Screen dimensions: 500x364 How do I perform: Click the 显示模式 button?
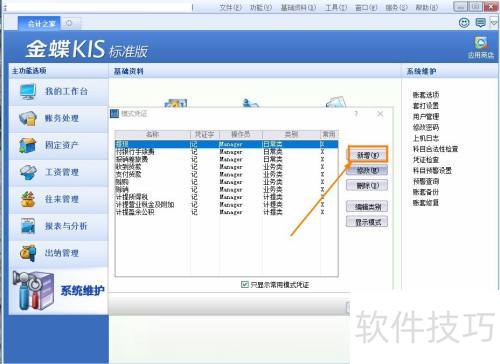pyautogui.click(x=367, y=222)
